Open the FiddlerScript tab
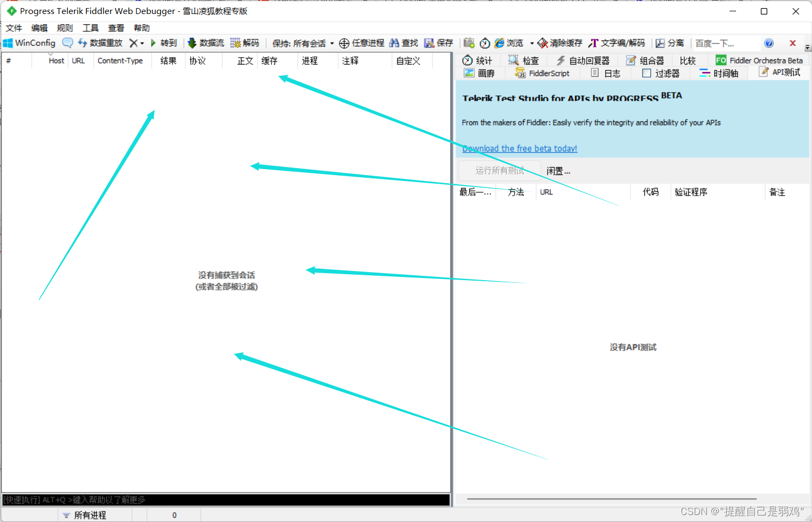This screenshot has height=522, width=812. [x=542, y=73]
